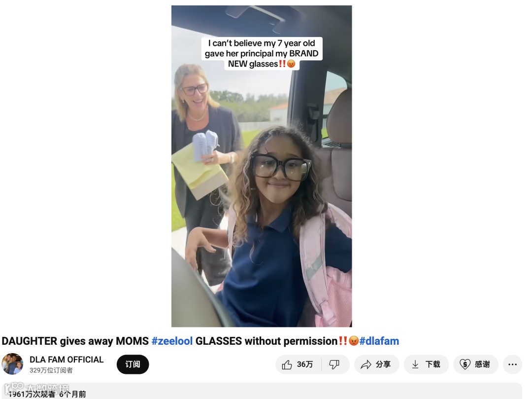Like the video with thumbs-up icon
Screen dimensions: 532x399
click(x=287, y=364)
